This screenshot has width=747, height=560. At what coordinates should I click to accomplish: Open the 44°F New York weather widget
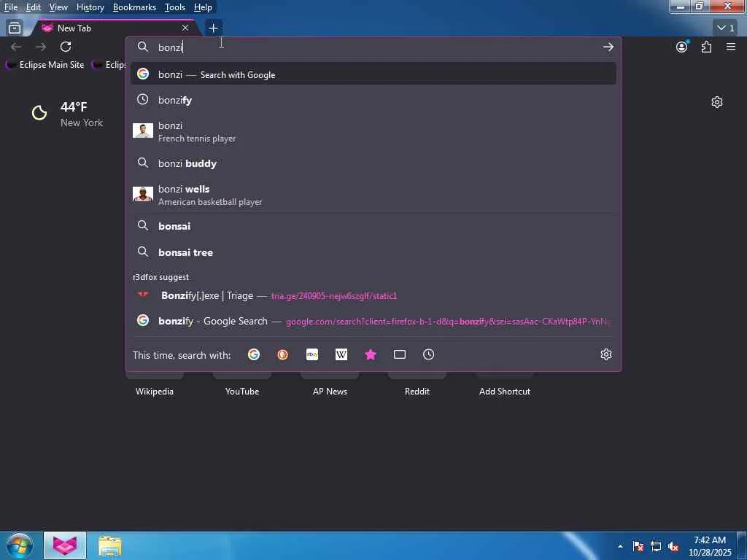tap(67, 114)
